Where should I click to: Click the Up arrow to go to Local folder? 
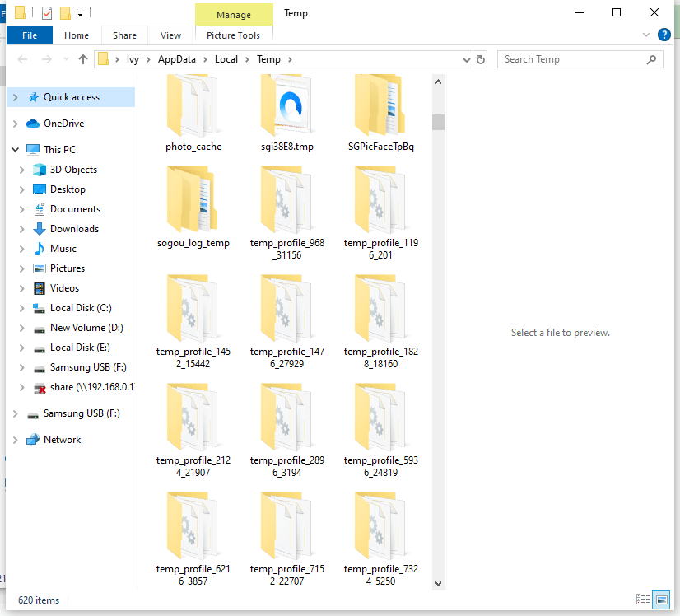(85, 58)
